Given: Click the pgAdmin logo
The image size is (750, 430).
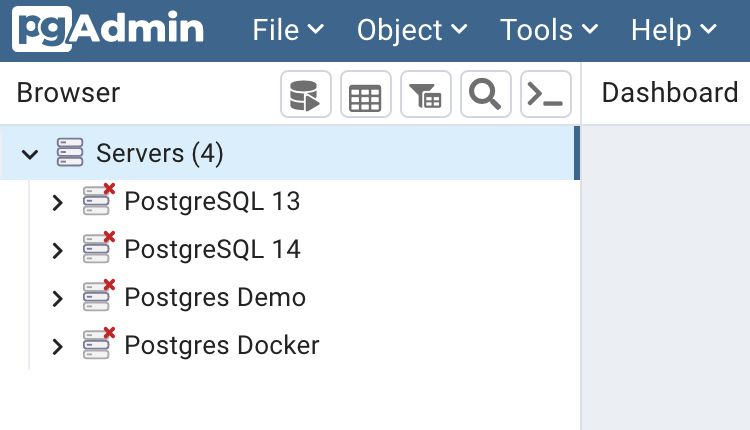Looking at the screenshot, I should coord(109,29).
